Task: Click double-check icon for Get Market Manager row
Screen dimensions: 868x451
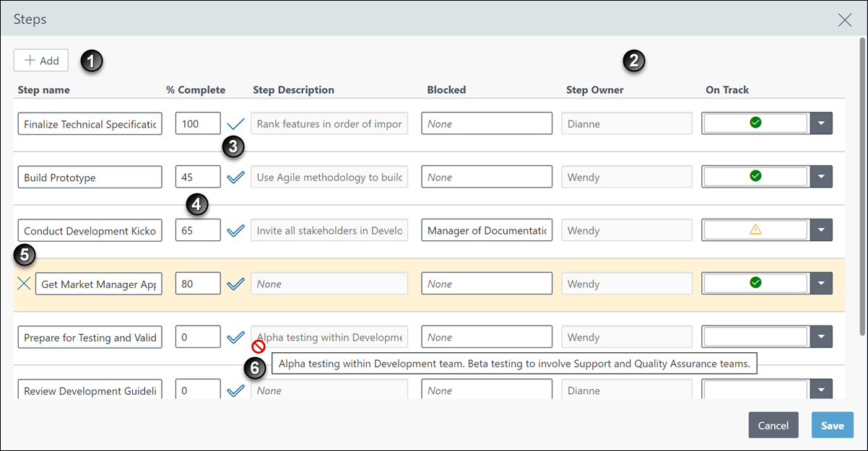Action: tap(235, 284)
